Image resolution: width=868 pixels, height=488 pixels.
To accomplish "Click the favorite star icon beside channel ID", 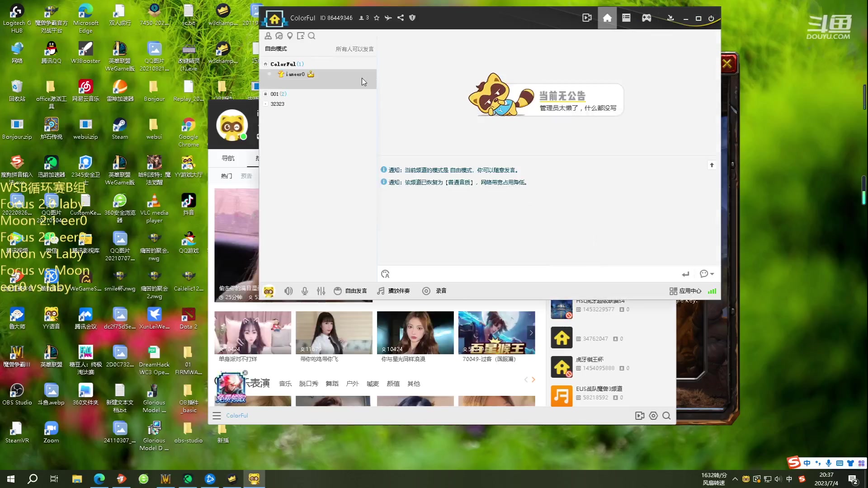I will pos(377,18).
